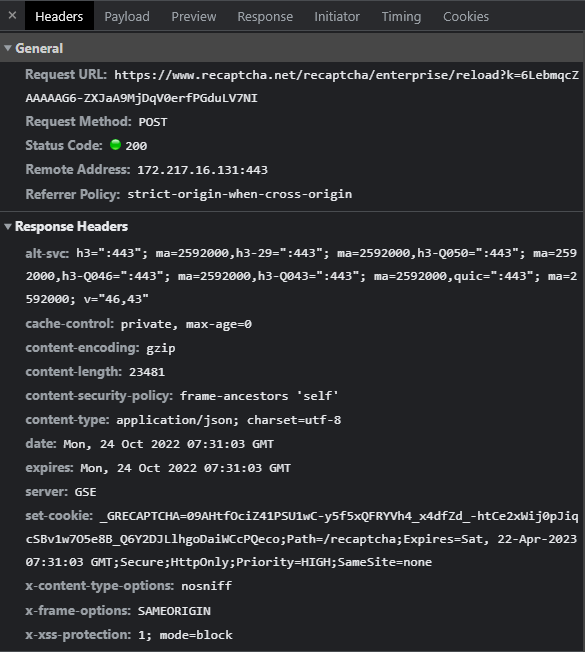Screen dimensions: 585x652
Task: Click the set-cookie header value
Action: pos(301,539)
